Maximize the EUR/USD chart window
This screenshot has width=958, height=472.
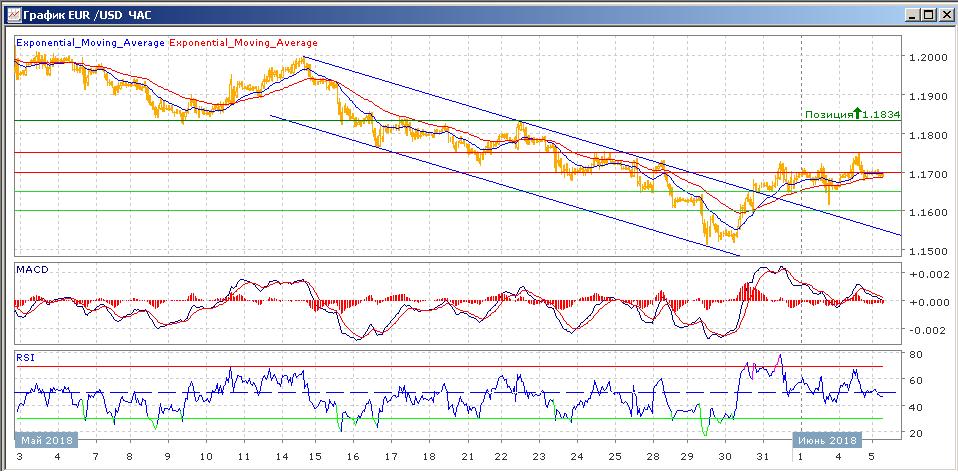[928, 15]
